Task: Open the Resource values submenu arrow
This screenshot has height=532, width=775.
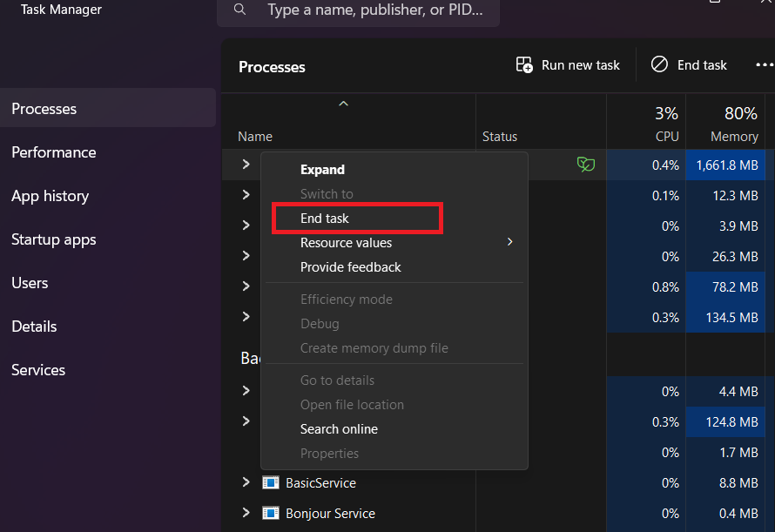Action: point(510,242)
